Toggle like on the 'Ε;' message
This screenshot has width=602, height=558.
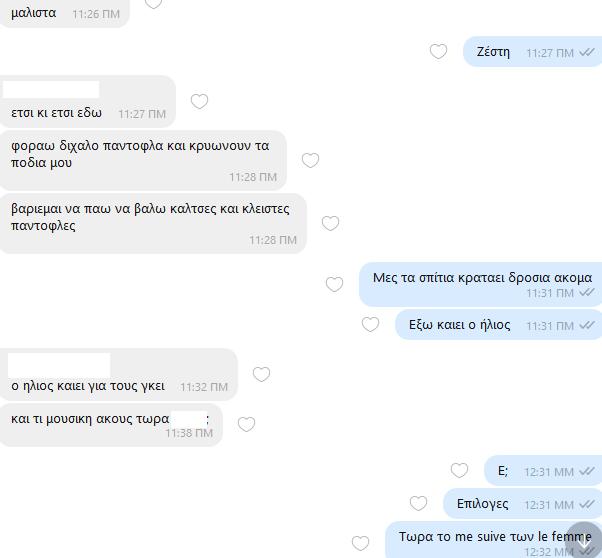(459, 470)
